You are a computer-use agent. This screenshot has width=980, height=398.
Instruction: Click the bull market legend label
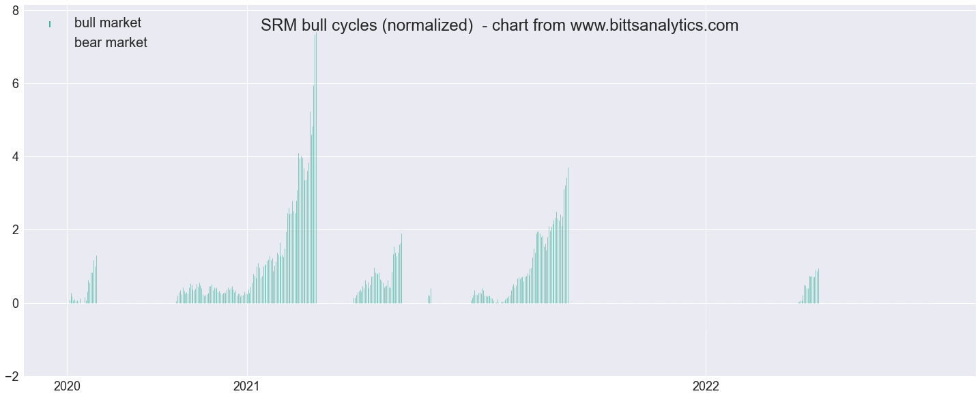[x=107, y=23]
